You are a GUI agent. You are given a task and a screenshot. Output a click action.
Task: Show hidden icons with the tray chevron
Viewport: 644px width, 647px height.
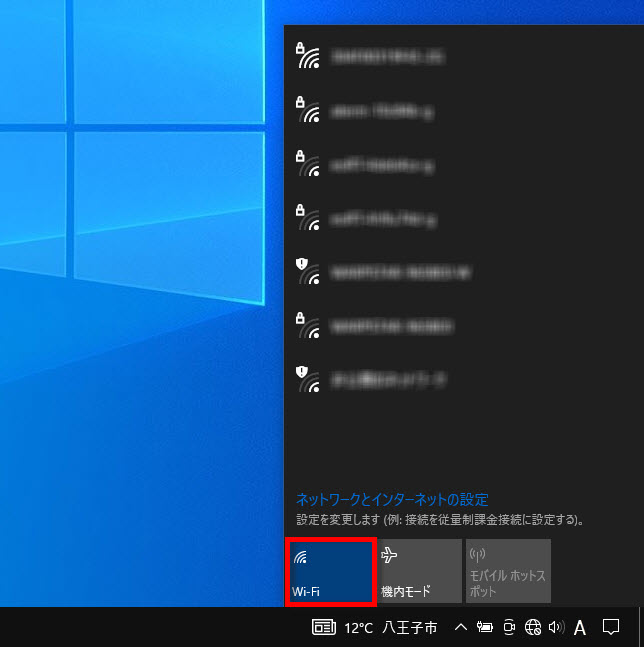[460, 628]
